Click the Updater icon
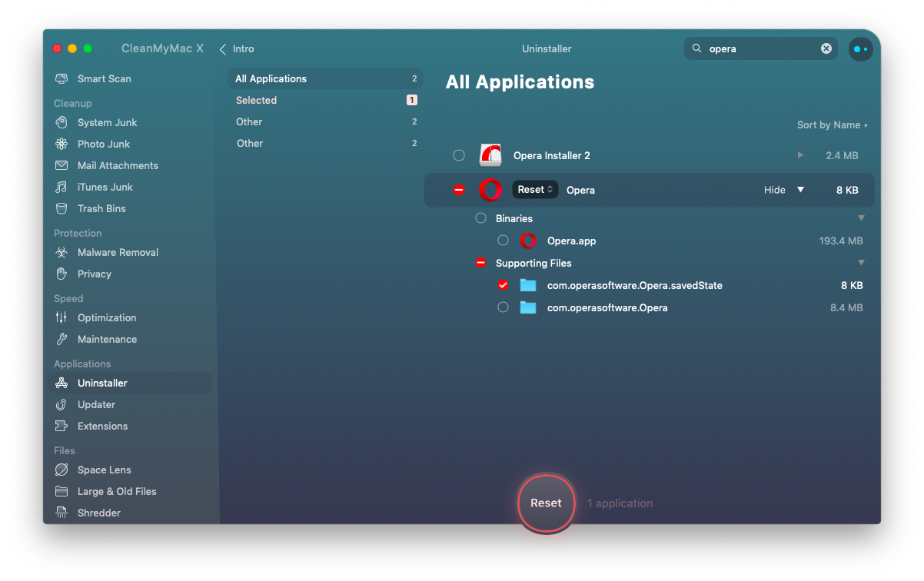Viewport: 924px width, 581px height. point(61,404)
